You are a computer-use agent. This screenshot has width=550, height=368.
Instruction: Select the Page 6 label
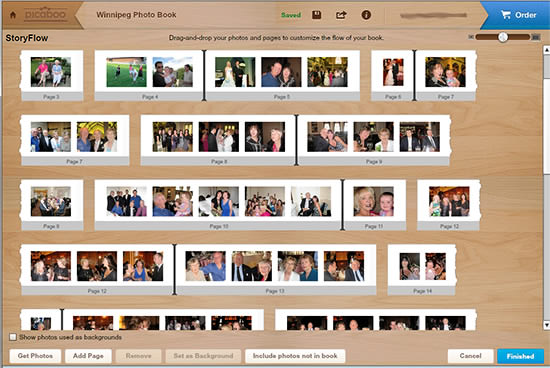pyautogui.click(x=393, y=96)
